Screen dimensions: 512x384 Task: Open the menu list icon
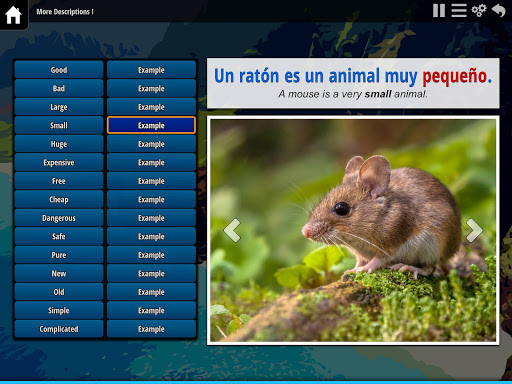(x=459, y=11)
